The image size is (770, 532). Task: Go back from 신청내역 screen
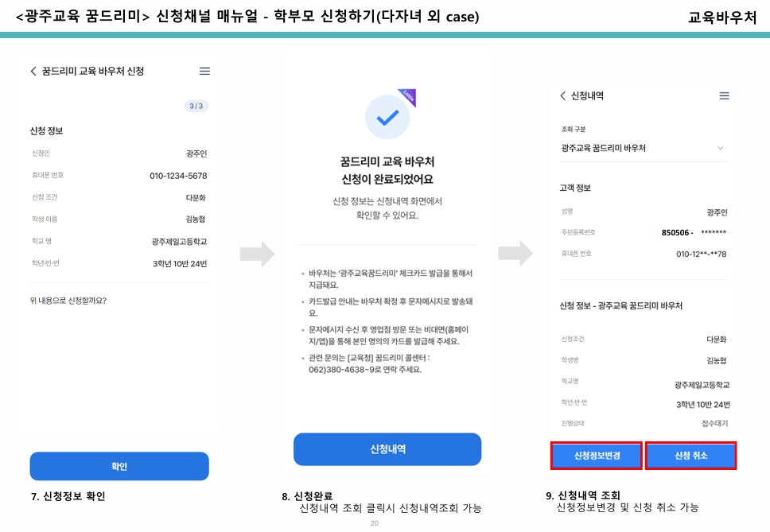coord(562,95)
